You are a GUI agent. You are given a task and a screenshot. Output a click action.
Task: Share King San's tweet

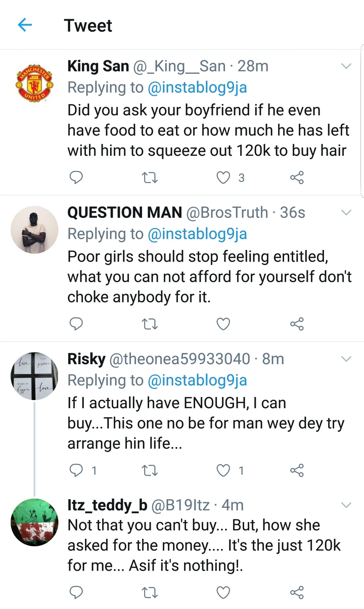pyautogui.click(x=297, y=178)
